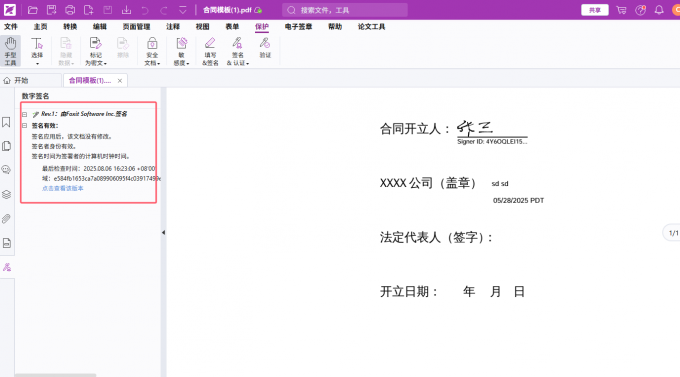
Task: Open the Bookmarks panel icon
Action: [7, 122]
